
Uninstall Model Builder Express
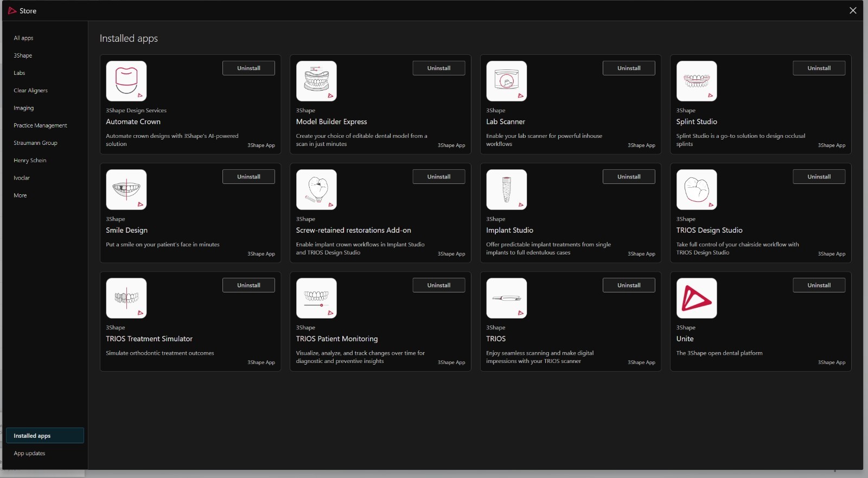coord(439,68)
